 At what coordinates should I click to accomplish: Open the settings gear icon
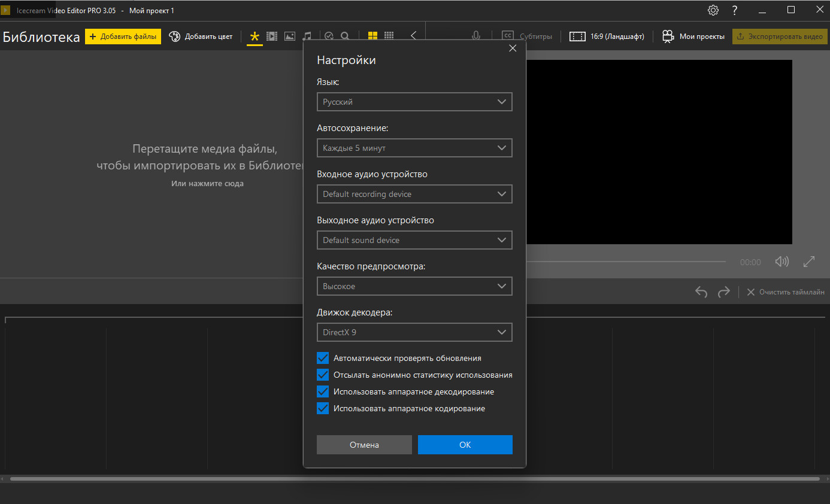[713, 10]
